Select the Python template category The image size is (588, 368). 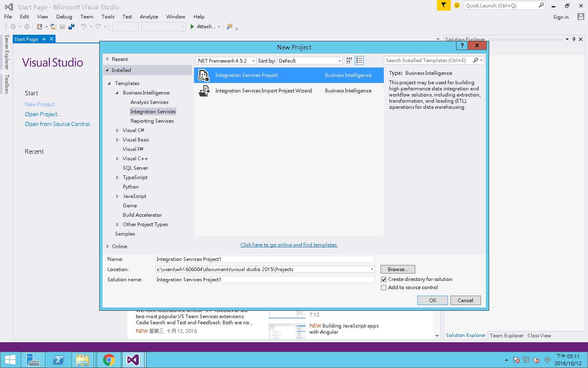[x=131, y=187]
